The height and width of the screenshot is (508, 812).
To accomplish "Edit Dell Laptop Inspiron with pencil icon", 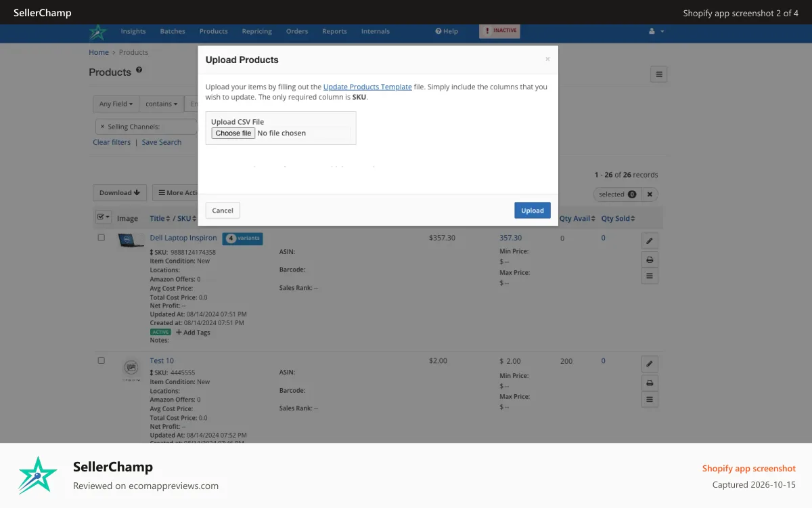I will click(x=650, y=240).
